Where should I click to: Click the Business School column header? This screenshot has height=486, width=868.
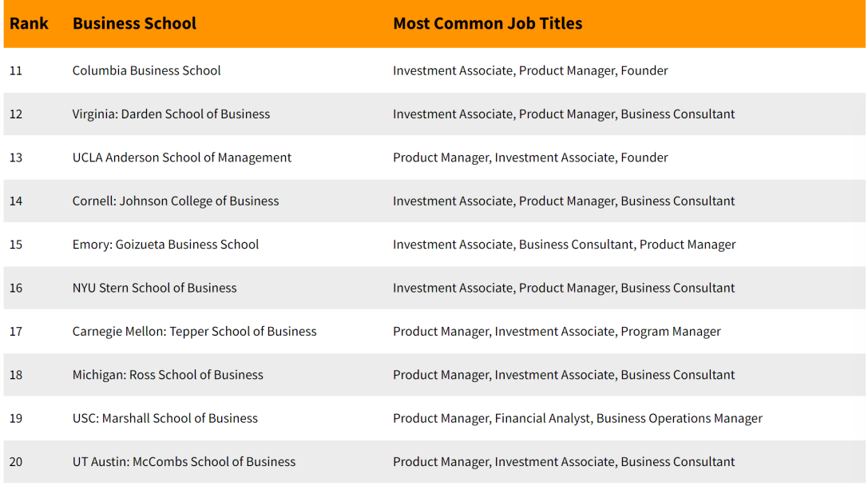point(134,23)
